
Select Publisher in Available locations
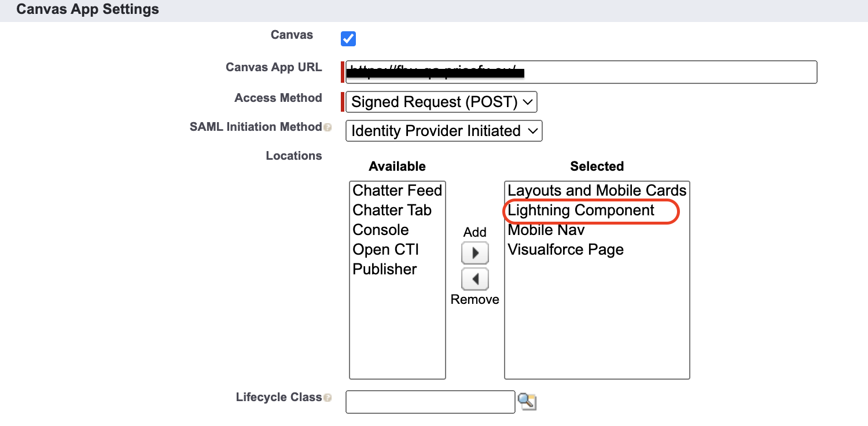(385, 269)
